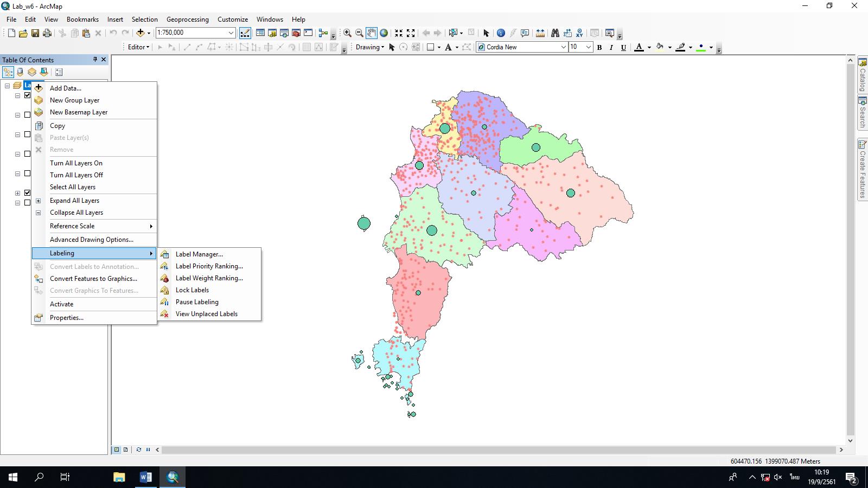Click Turn All Layers On in context menu
868x488 pixels.
(76, 163)
